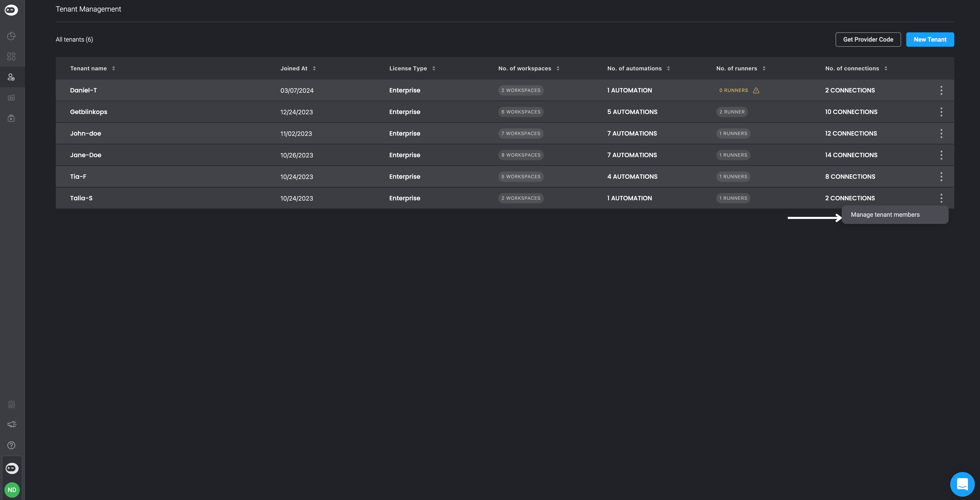Click 12 CONNECTIONS in John-doe row
980x500 pixels.
(851, 134)
